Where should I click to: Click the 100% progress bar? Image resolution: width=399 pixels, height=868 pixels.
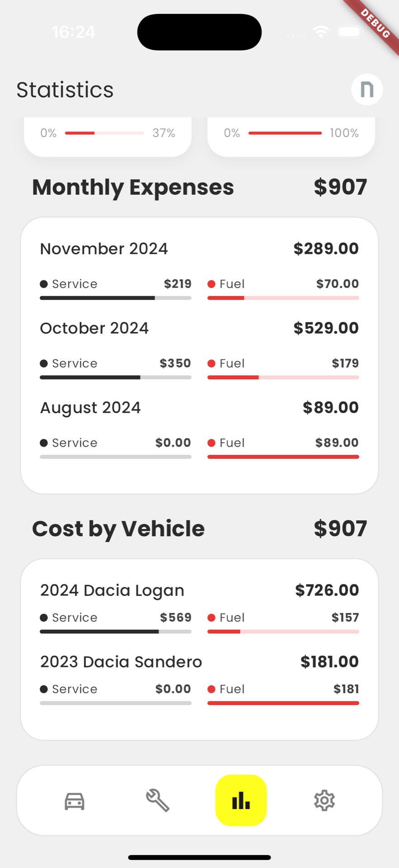coord(285,133)
